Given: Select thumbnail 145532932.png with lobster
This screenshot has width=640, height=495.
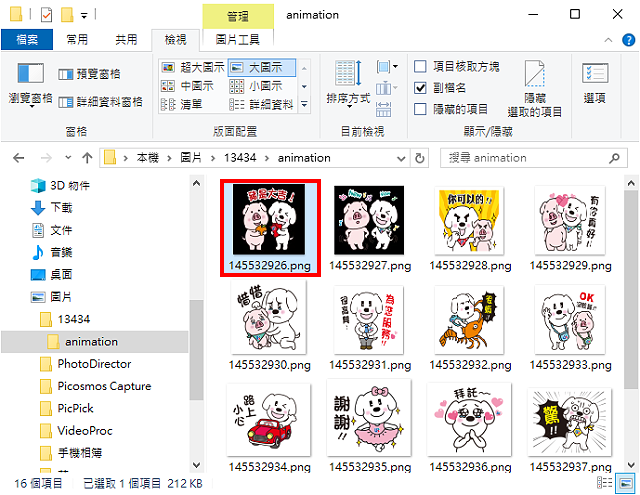Looking at the screenshot, I should 470,328.
